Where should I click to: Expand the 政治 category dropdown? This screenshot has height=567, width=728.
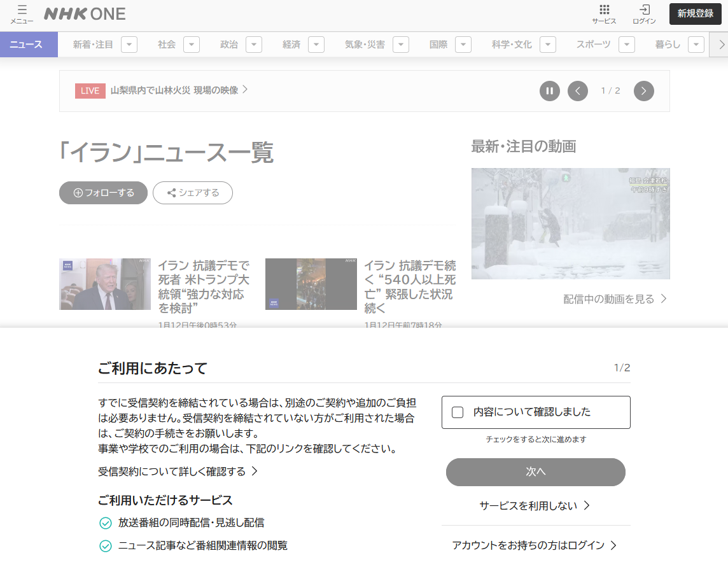254,45
